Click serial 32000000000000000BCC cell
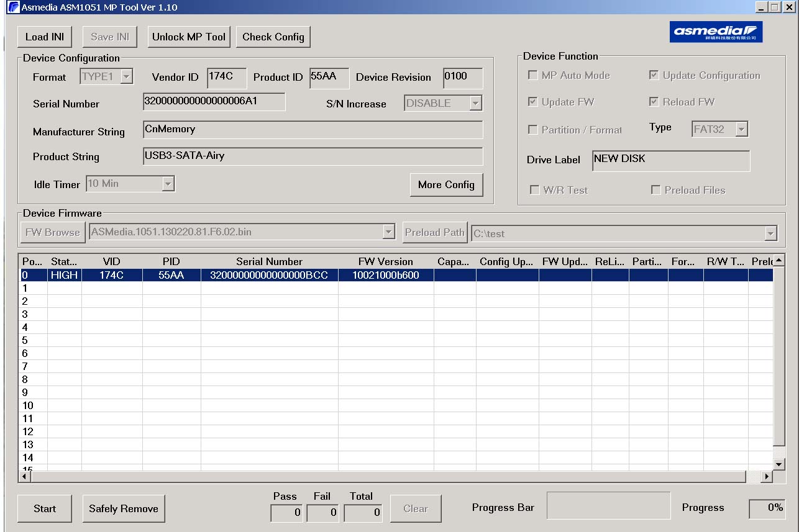This screenshot has height=532, width=799. point(270,275)
